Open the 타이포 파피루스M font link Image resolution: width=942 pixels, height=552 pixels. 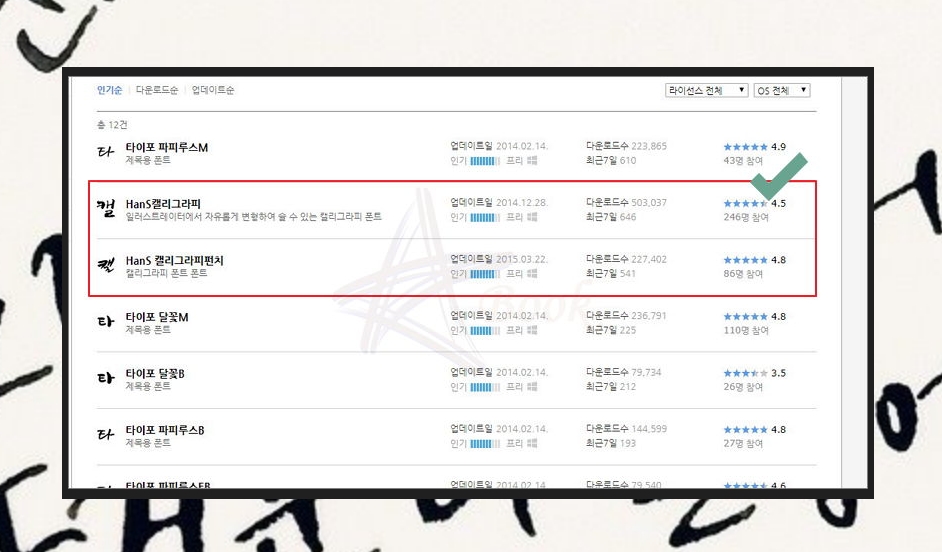(166, 147)
